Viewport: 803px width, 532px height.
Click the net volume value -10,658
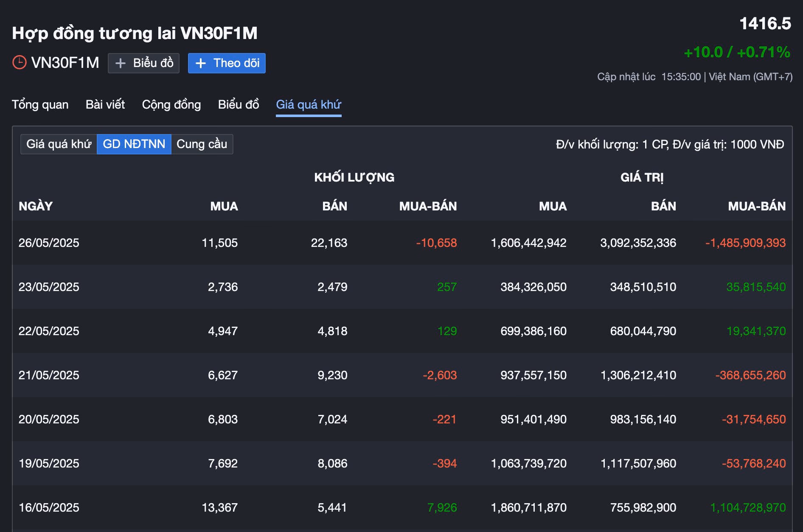[x=436, y=243]
